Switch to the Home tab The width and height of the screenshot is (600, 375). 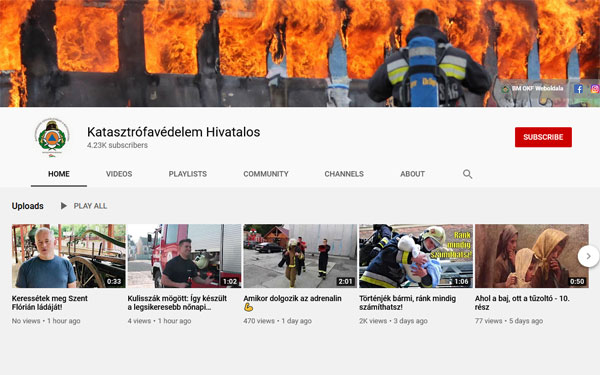tap(59, 174)
